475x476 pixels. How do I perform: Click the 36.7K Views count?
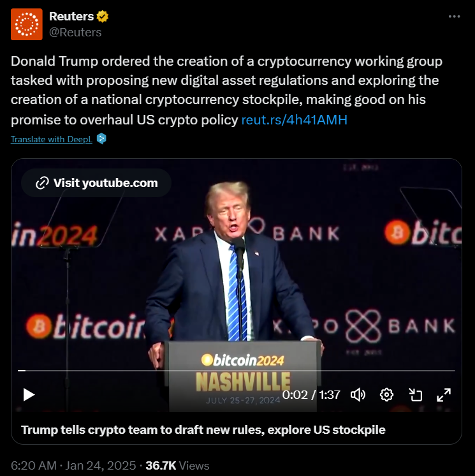(x=177, y=466)
